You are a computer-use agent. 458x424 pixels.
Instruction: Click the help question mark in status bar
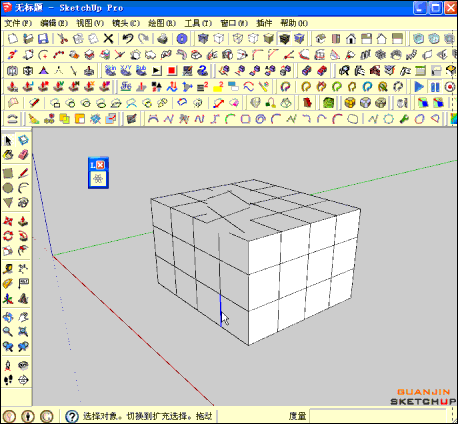click(x=72, y=416)
